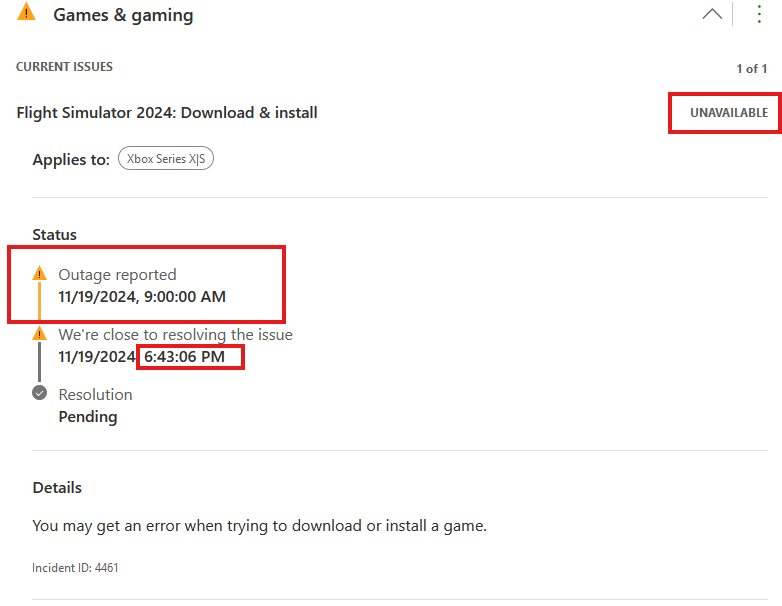Click the 6:43:06 PM update time
Viewport: 782px width, 606px height.
(191, 357)
